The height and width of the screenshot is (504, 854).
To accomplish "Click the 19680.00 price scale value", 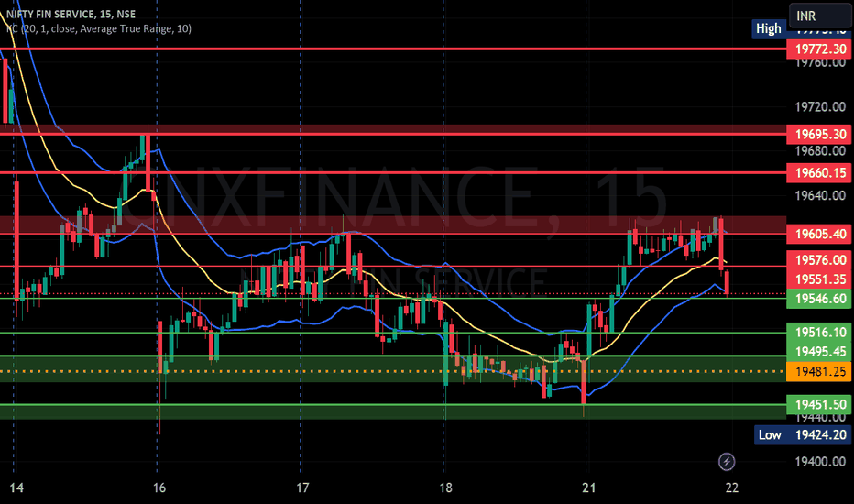I will (x=820, y=151).
